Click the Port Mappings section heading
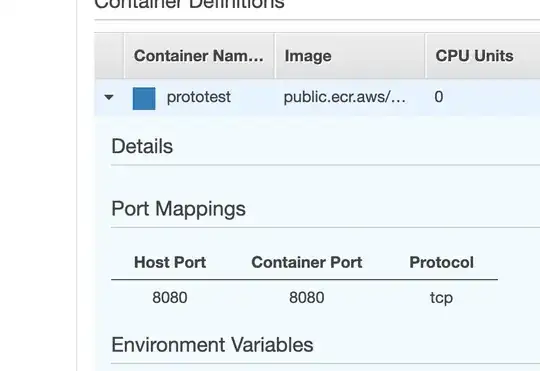This screenshot has width=540, height=371. point(178,209)
